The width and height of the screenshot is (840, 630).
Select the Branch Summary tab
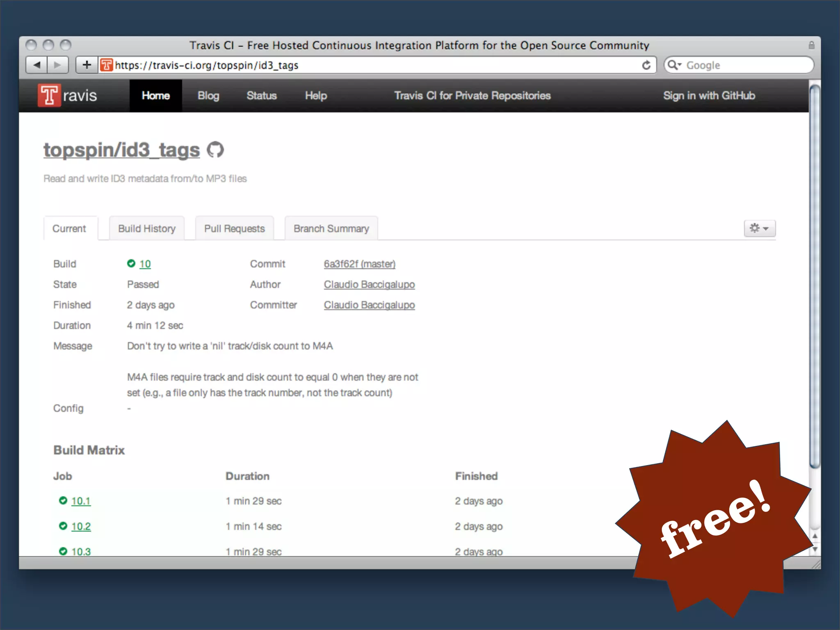[331, 228]
